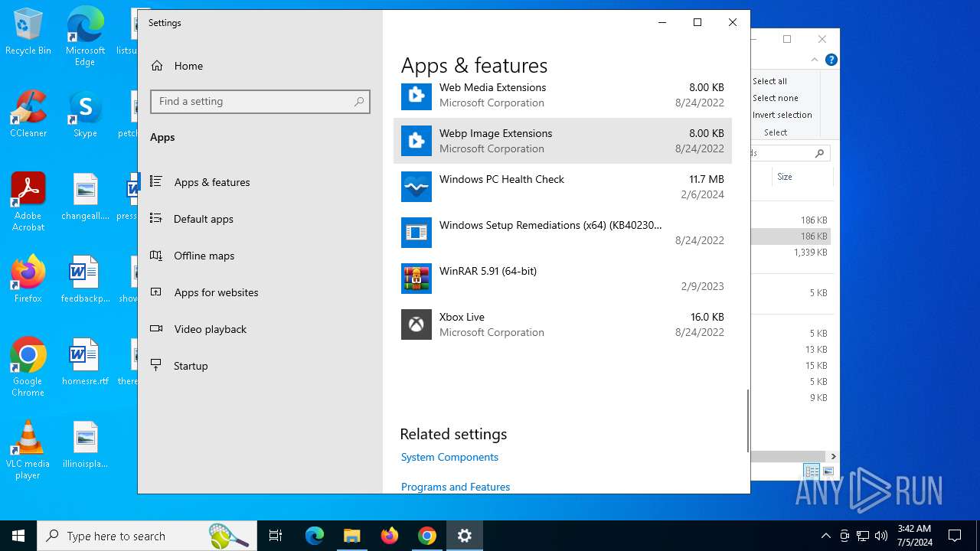Select the WinRAR 5.91 (64-bit) name text
Image resolution: width=980 pixels, height=551 pixels.
tap(488, 271)
